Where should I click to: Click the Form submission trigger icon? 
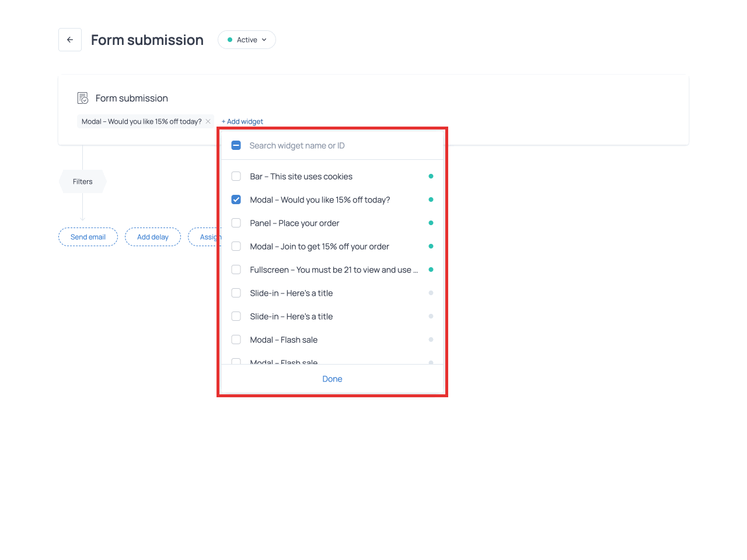(82, 97)
